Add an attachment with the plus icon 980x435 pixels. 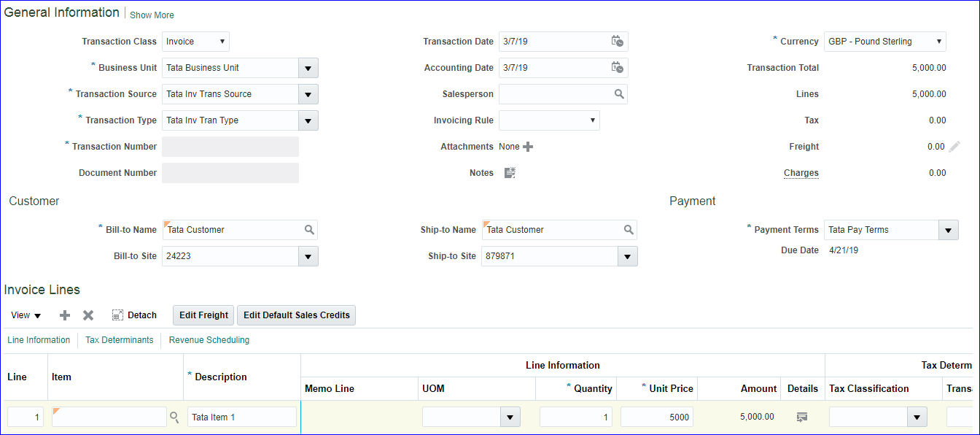[528, 147]
